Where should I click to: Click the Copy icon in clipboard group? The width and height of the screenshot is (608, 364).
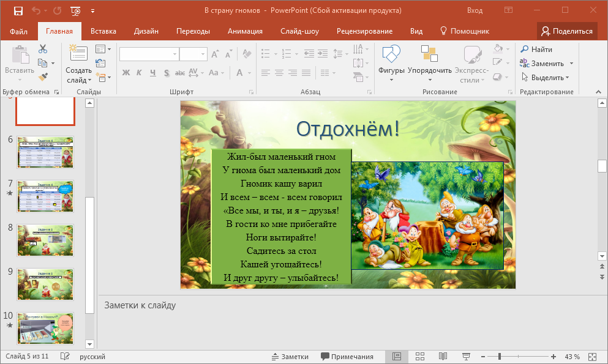(x=42, y=63)
